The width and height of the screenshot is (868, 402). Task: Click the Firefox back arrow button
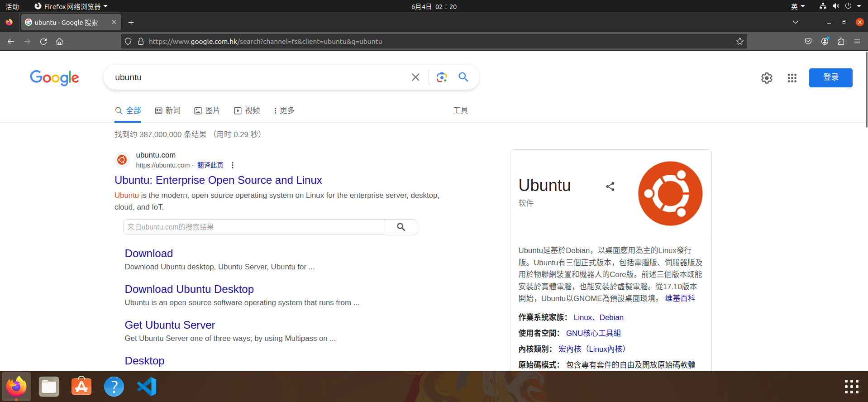point(11,41)
